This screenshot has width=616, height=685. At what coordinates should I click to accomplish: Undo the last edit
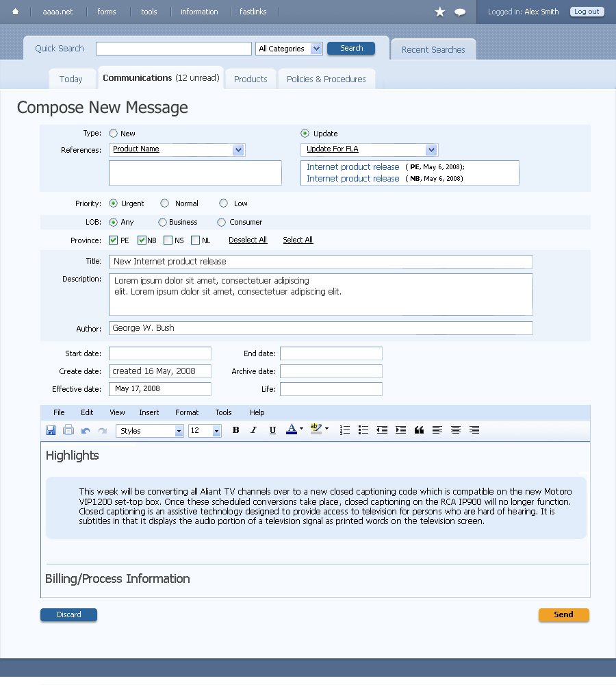click(x=86, y=430)
